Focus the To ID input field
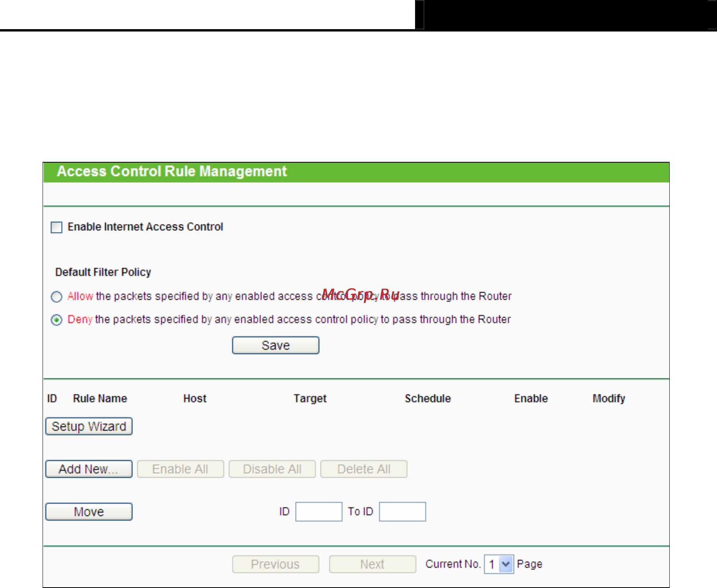This screenshot has height=588, width=717. click(402, 512)
